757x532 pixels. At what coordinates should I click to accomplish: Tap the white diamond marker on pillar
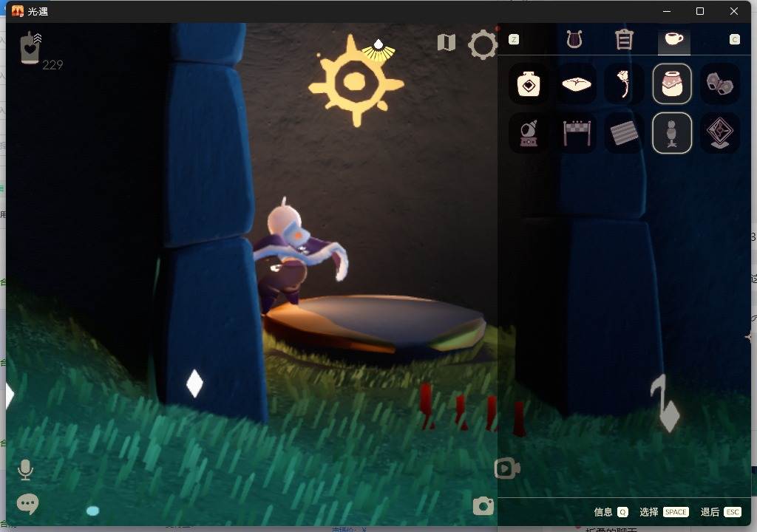(x=194, y=383)
